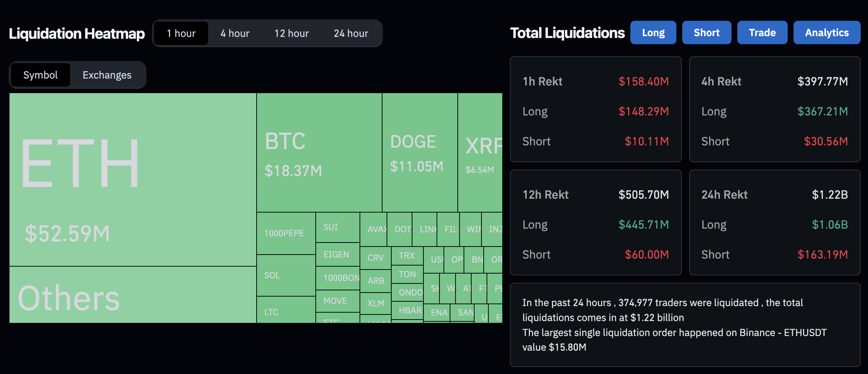Click the SOL heatmap block
This screenshot has width=868, height=374.
click(286, 275)
